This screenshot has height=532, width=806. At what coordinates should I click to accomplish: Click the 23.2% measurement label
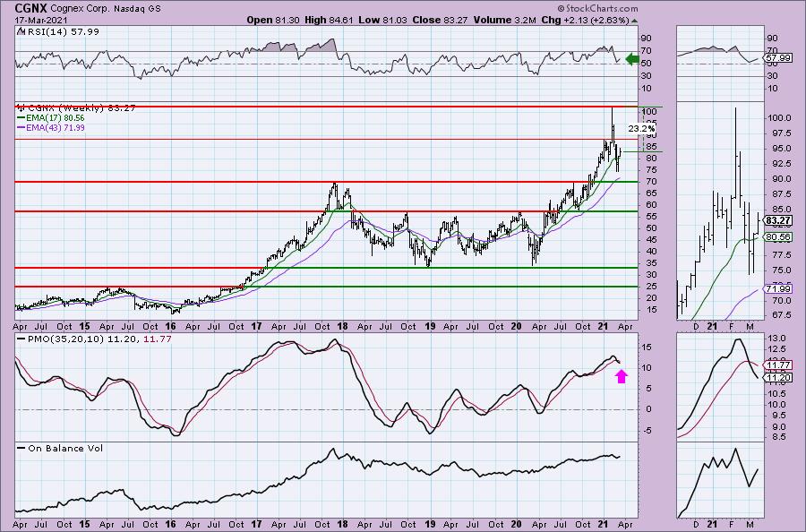click(x=641, y=128)
